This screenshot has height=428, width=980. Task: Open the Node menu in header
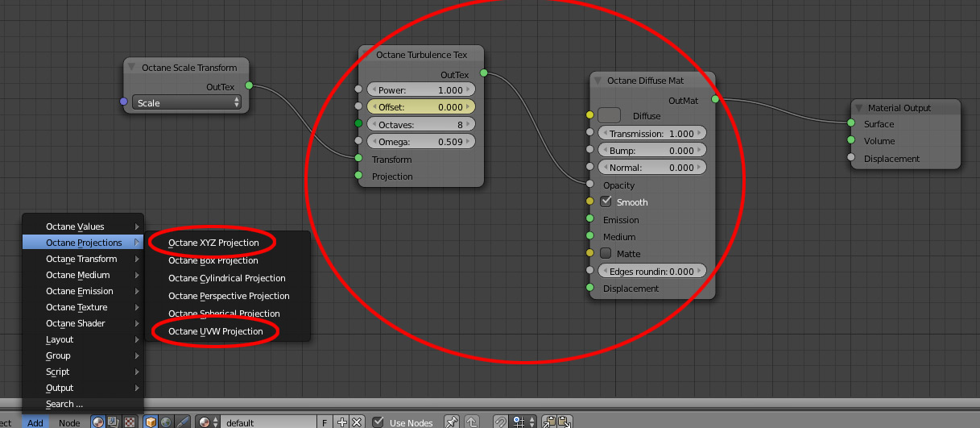coord(69,422)
